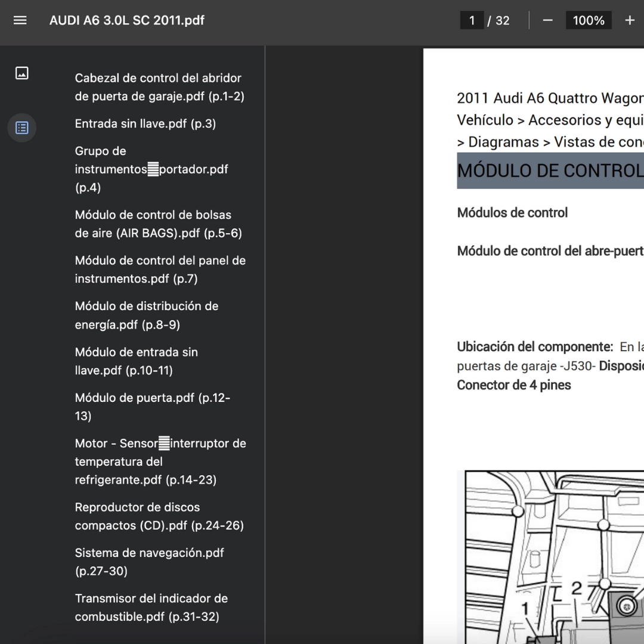
Task: Select the document outline icon
Action: (x=22, y=128)
